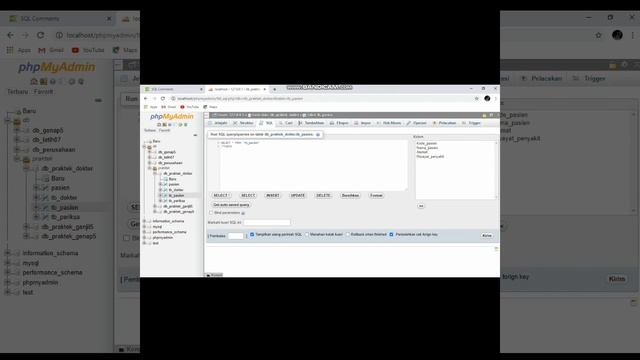The height and width of the screenshot is (360, 640).
Task: Open the Operasi tab
Action: coord(416,123)
